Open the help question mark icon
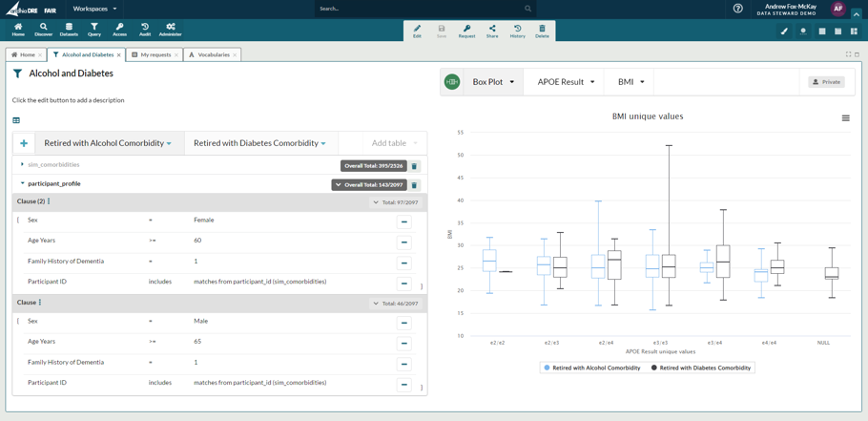The image size is (868, 421). pyautogui.click(x=738, y=9)
